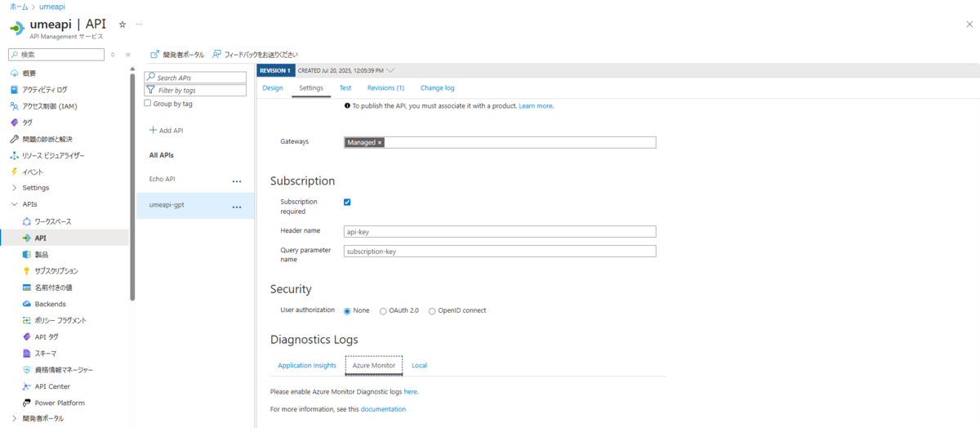Go to ホーム breadcrumb link
Image resolution: width=980 pixels, height=428 pixels.
(x=18, y=6)
